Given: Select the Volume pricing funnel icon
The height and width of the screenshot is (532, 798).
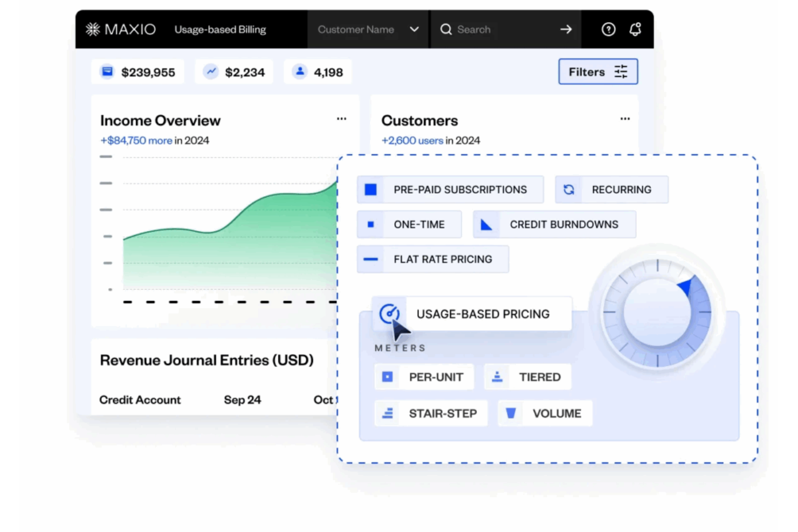Looking at the screenshot, I should tap(511, 413).
